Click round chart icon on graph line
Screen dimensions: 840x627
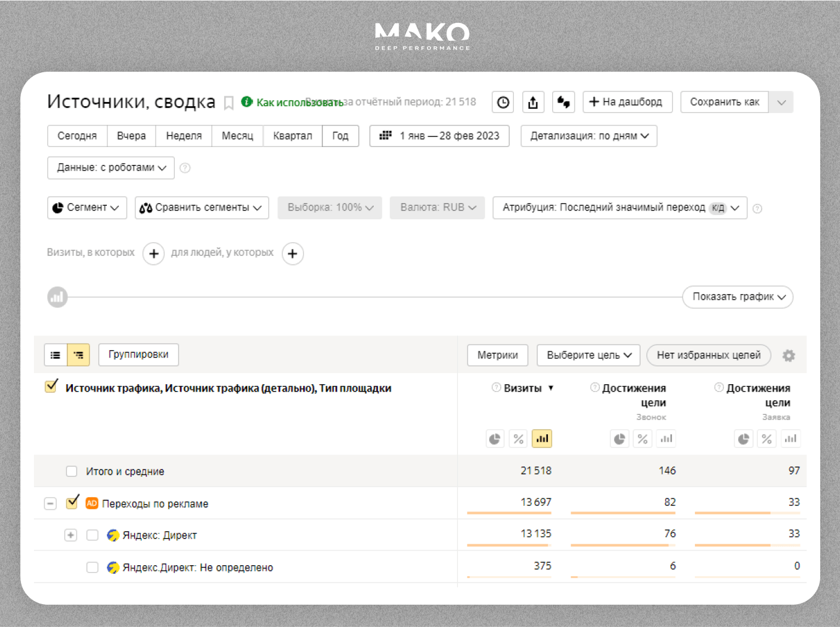pyautogui.click(x=57, y=297)
